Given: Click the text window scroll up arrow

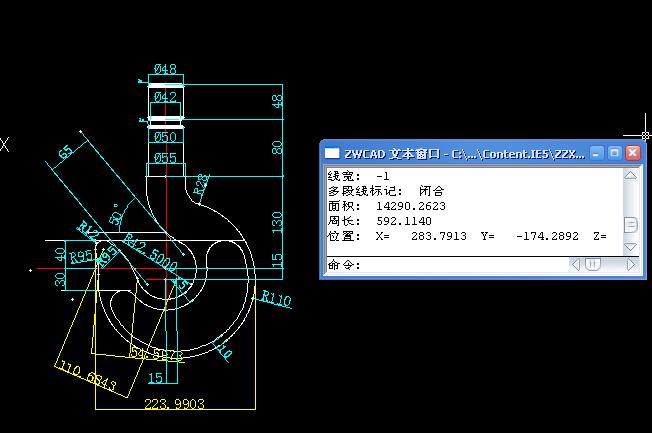Looking at the screenshot, I should (x=630, y=176).
